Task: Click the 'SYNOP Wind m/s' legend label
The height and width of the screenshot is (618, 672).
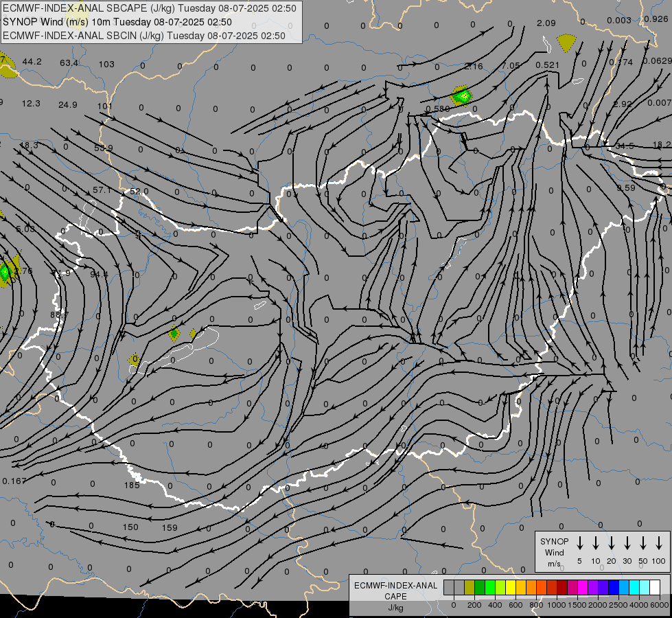Action: coord(554,552)
